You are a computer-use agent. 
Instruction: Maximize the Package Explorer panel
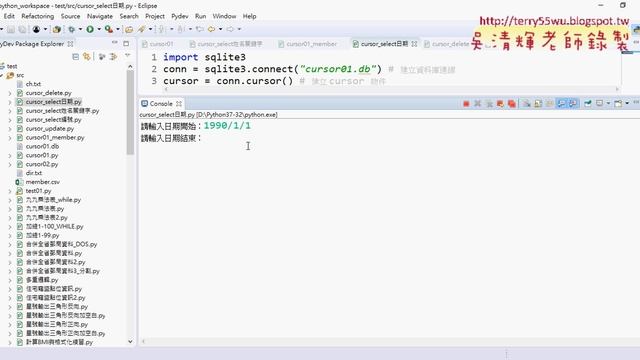point(126,43)
